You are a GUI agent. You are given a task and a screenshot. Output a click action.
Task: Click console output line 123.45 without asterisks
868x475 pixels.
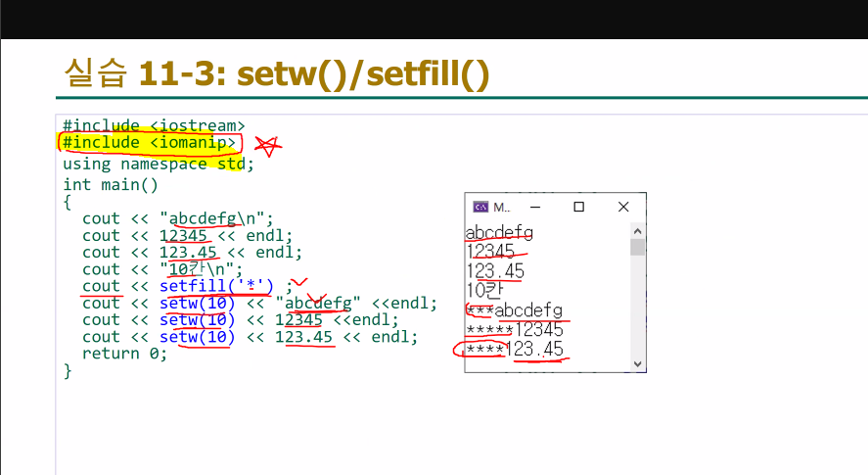click(495, 271)
